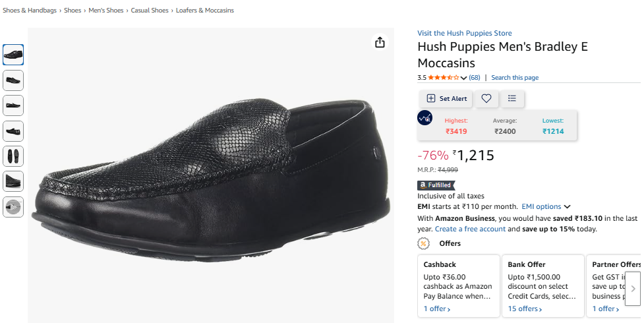Viewport: 644px width, 323px height.
Task: Visit the Hush Puppies Store link
Action: point(464,33)
